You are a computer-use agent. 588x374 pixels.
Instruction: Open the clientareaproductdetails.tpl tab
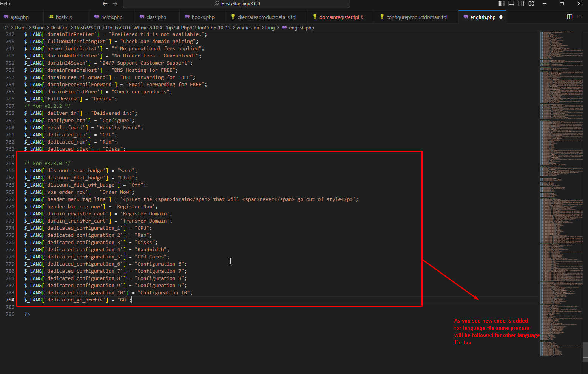tap(267, 17)
